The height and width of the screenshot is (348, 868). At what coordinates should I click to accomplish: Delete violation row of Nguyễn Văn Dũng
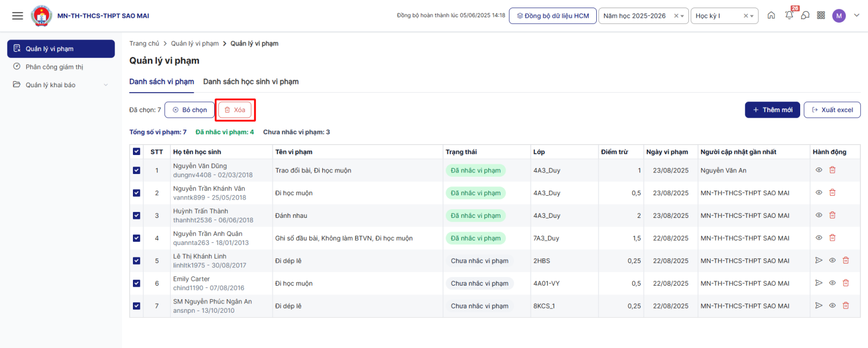[832, 170]
